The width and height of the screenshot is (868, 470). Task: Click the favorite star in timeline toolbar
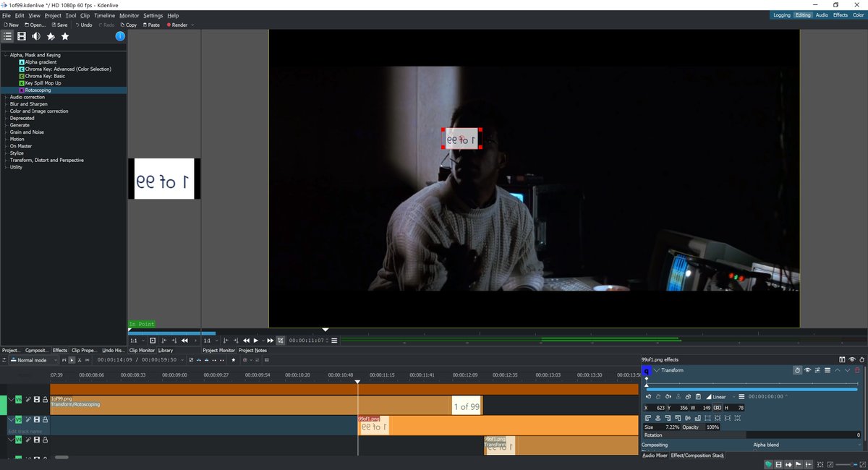(x=233, y=360)
